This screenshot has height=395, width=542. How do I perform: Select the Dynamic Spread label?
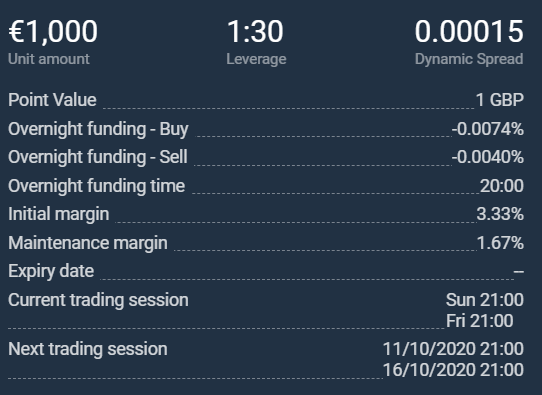click(x=469, y=59)
